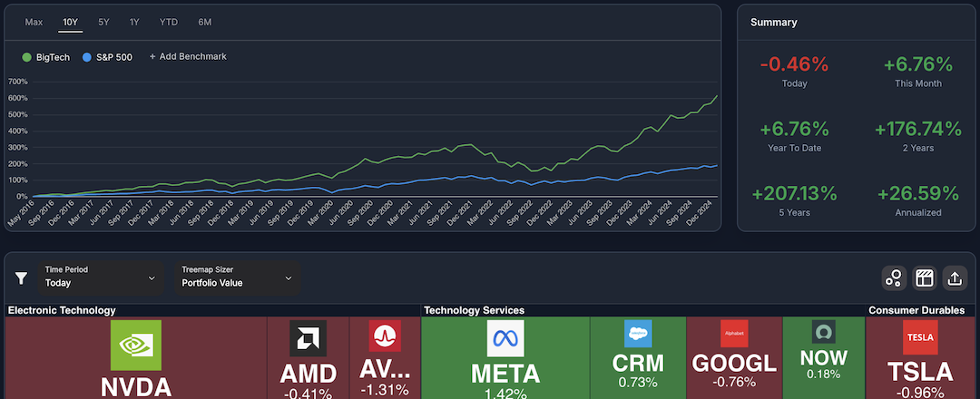Click the Summary panel heading
Viewport: 980px width, 399px height.
tap(774, 23)
